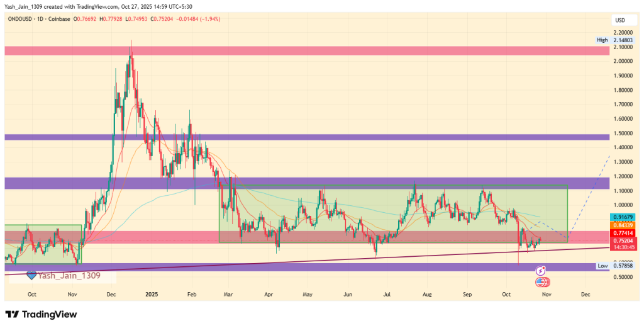Click the Sep label on time axis
Viewport: 644px width, 328px height.
click(x=467, y=294)
